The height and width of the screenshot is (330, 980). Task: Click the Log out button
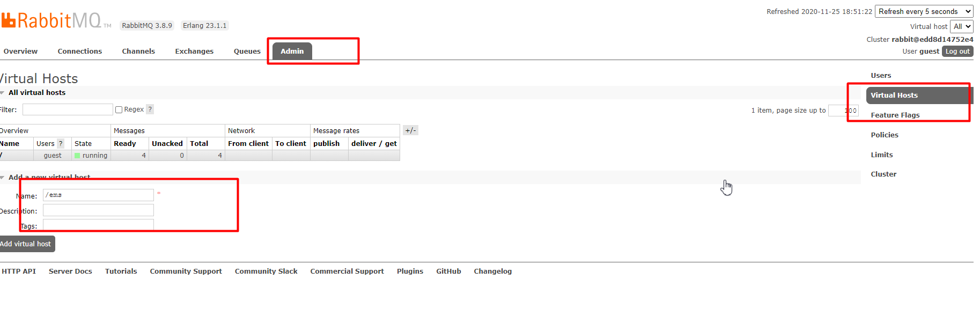coord(957,52)
